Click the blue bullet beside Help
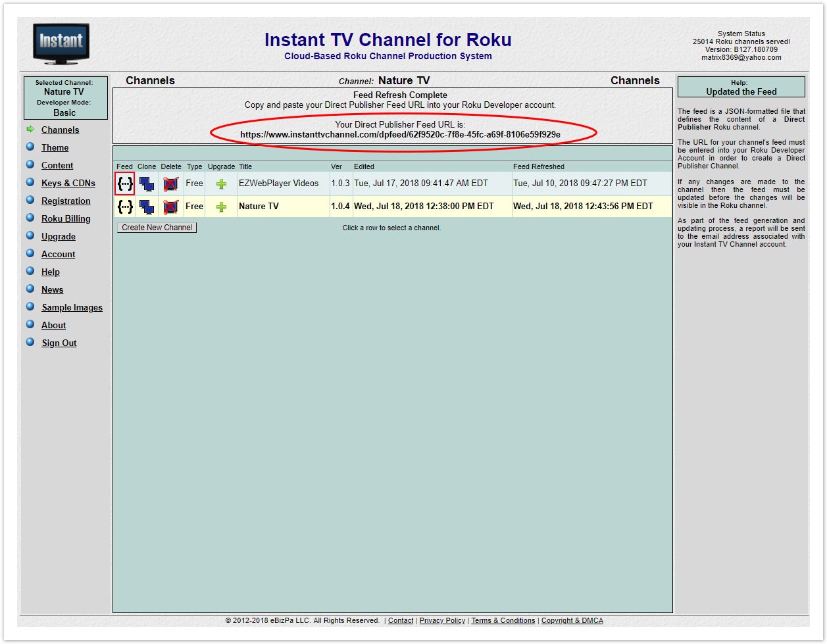Image resolution: width=827 pixels, height=644 pixels. [x=30, y=271]
